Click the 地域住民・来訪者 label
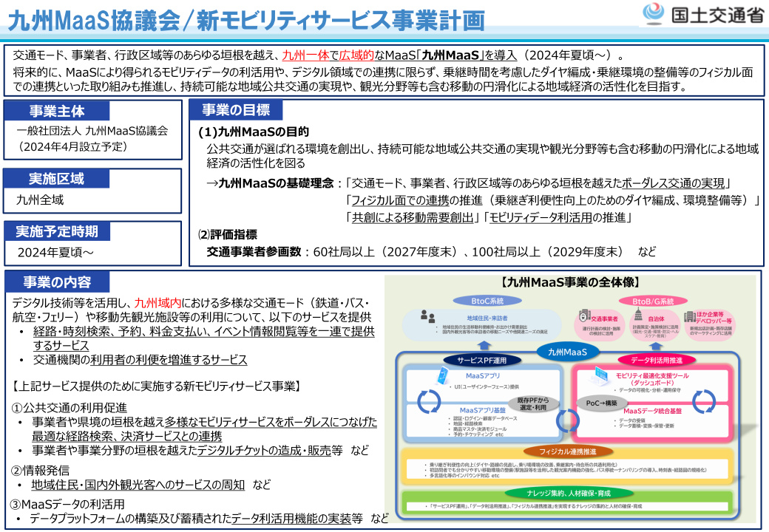Image resolution: width=769 pixels, height=532 pixels. [487, 318]
